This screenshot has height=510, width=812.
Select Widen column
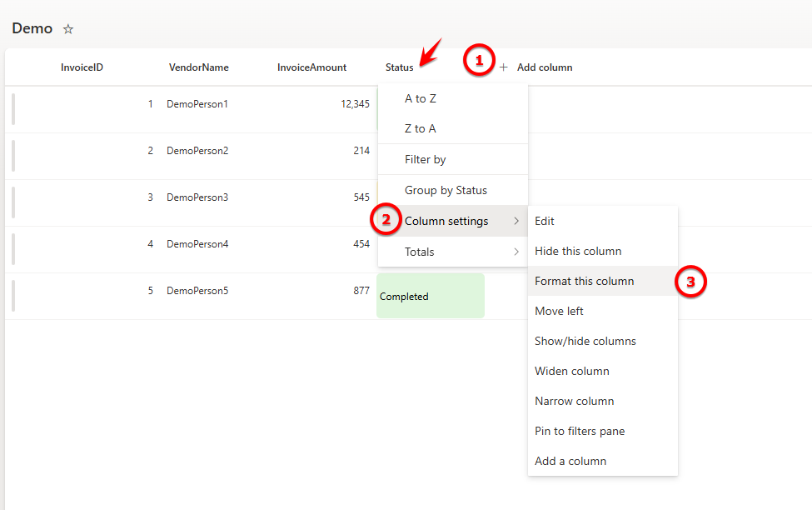(572, 371)
